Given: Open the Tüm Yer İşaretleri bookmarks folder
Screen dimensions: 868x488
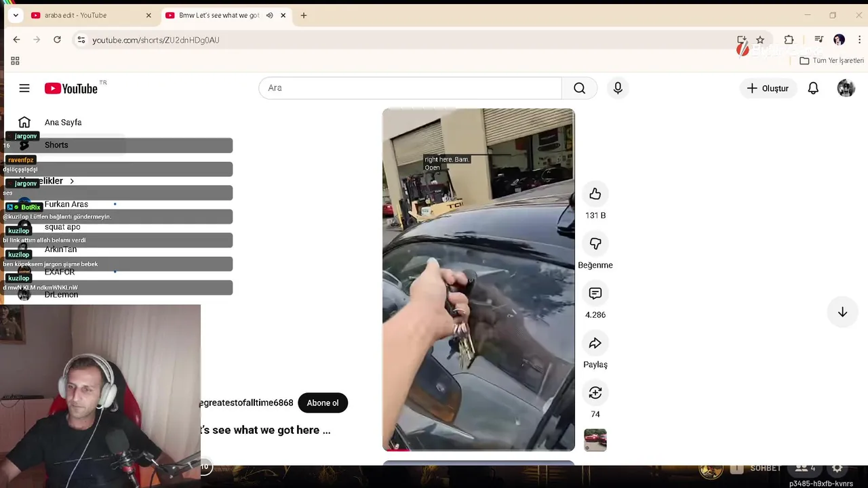Looking at the screenshot, I should (831, 61).
